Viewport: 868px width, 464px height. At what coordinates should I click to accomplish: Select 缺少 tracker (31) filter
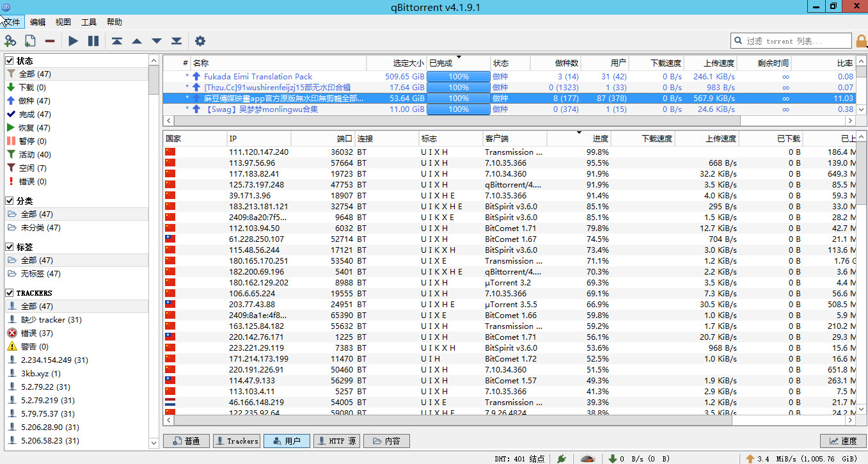(x=51, y=320)
